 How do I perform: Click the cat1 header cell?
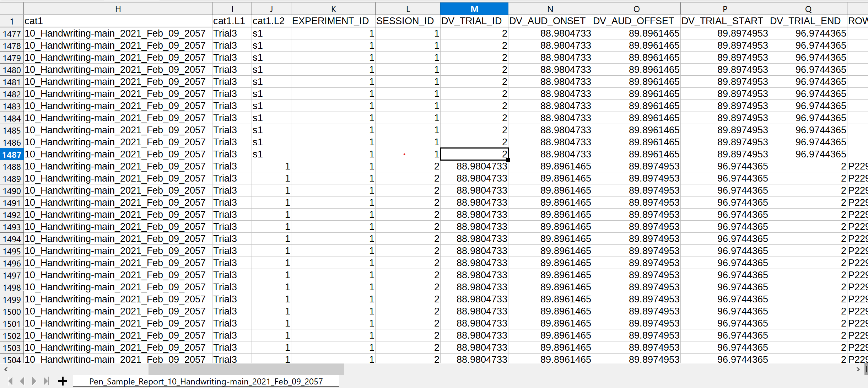coord(118,21)
